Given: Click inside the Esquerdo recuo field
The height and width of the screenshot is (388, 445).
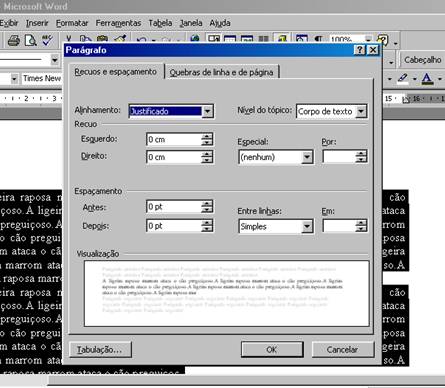Looking at the screenshot, I should (x=174, y=139).
